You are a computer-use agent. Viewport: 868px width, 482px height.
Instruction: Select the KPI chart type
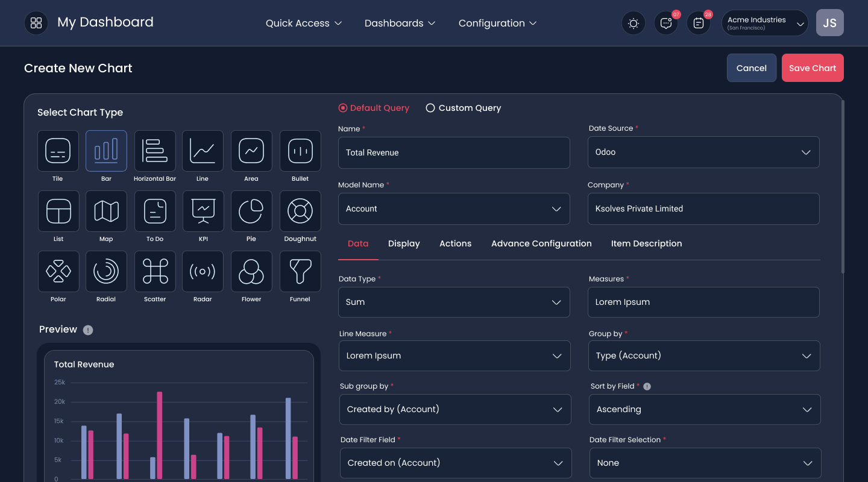point(203,211)
